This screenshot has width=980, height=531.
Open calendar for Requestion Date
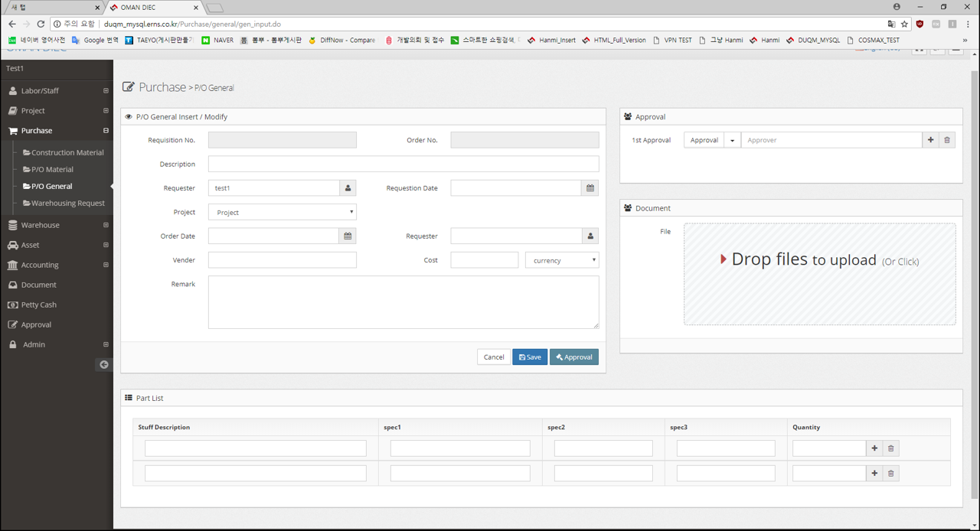click(590, 187)
